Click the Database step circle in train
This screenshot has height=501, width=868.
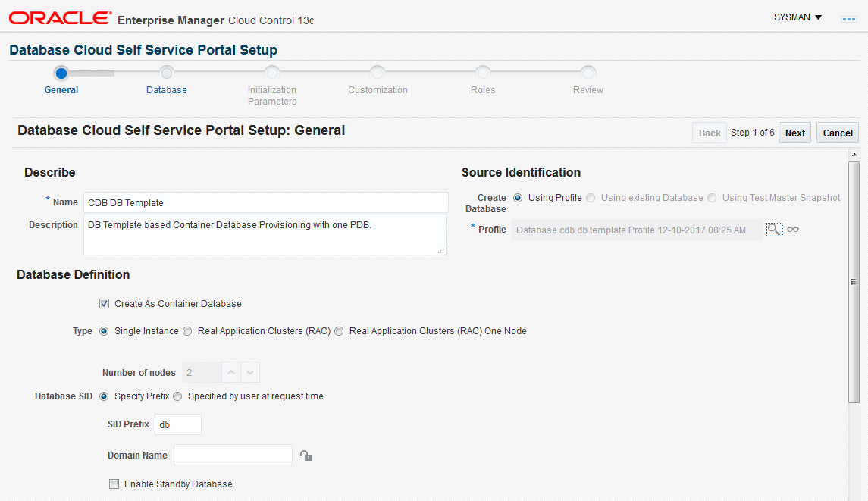point(167,73)
